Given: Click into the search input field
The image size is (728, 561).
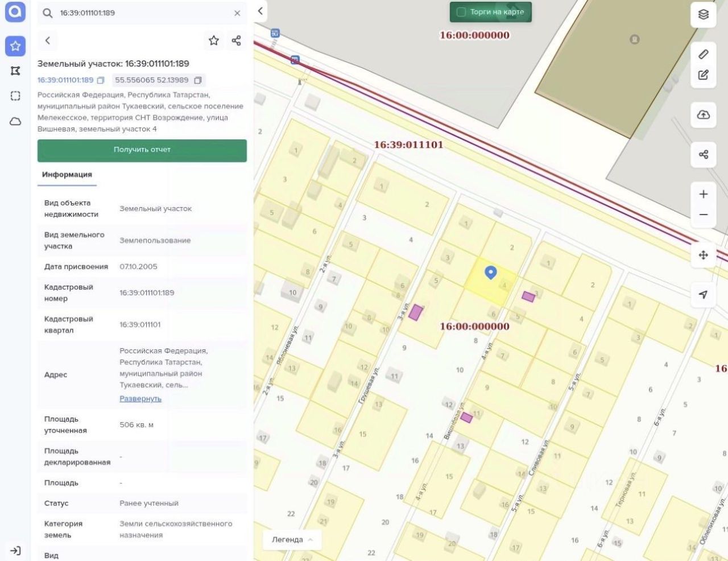Looking at the screenshot, I should [142, 13].
